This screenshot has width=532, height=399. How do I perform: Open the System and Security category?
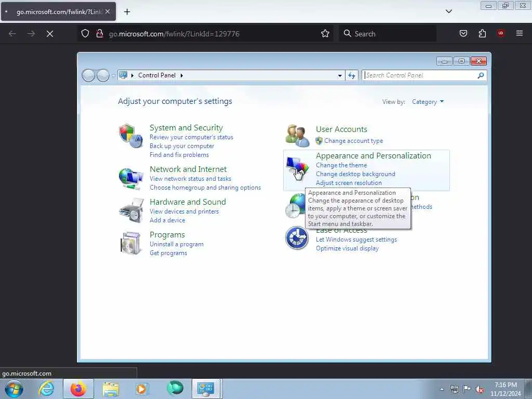tap(186, 128)
